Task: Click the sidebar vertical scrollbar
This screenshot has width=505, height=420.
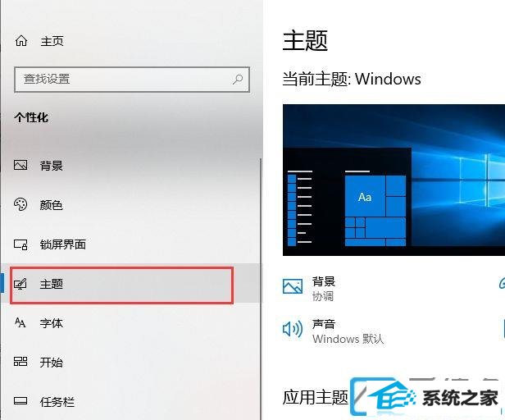Action: (261, 289)
